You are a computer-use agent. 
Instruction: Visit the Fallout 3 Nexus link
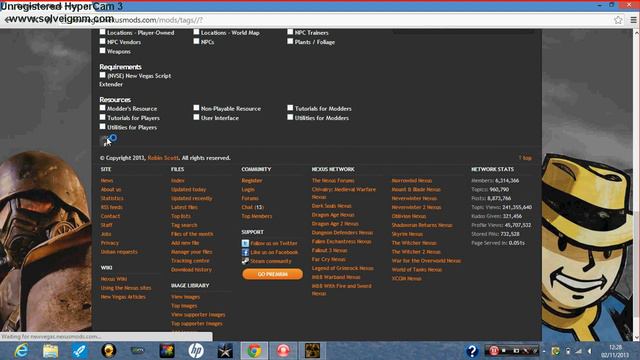tap(329, 251)
